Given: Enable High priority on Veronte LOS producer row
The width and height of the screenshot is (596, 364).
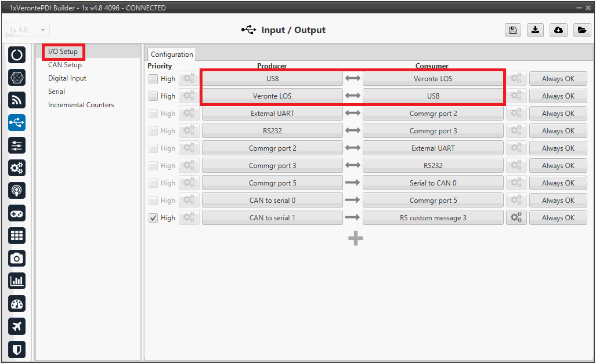Looking at the screenshot, I should (153, 96).
